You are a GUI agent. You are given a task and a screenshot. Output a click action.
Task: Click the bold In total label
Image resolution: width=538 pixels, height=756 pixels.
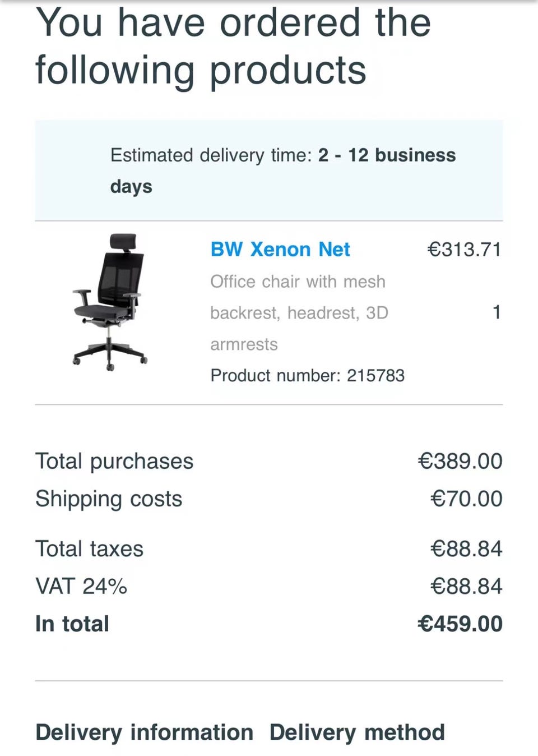point(72,624)
